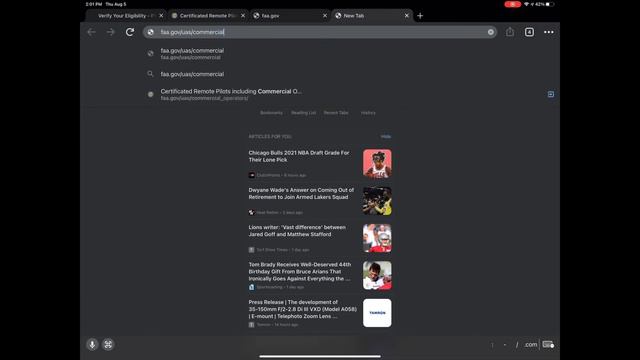640x360 pixels.
Task: Add a new tab with plus button
Action: pyautogui.click(x=420, y=16)
